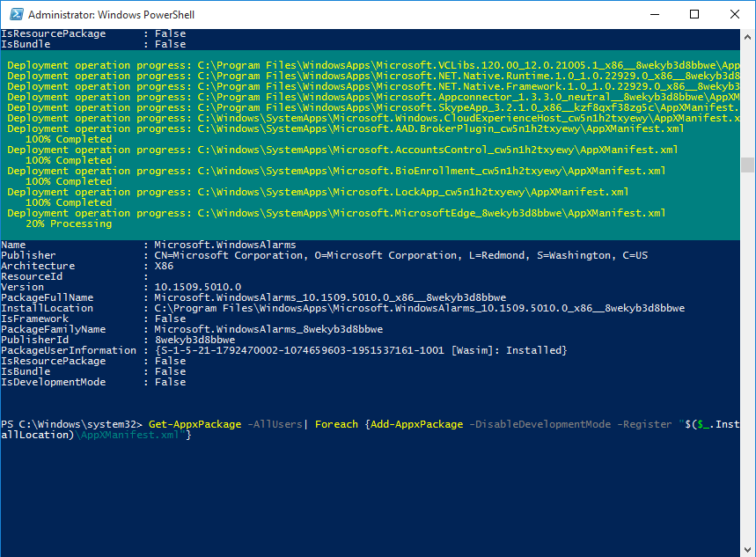Click the PublisherId value '8wekyb3d8bbwe'

(x=195, y=341)
